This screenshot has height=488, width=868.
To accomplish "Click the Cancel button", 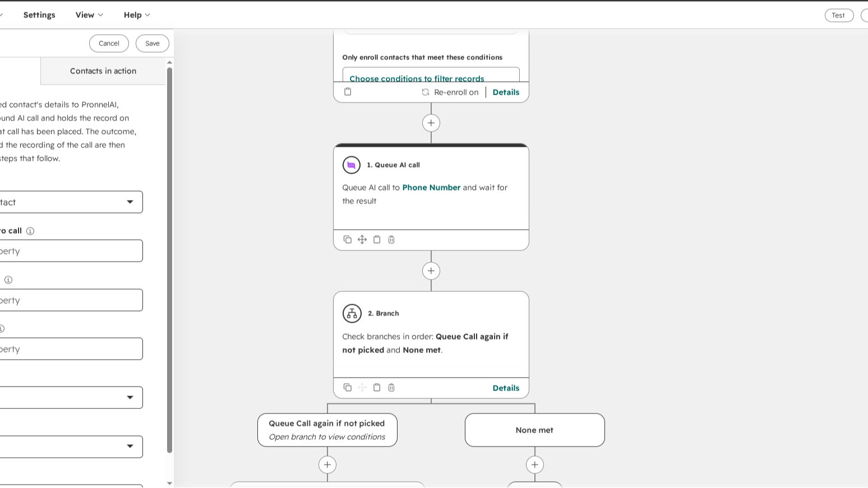I will click(x=109, y=44).
